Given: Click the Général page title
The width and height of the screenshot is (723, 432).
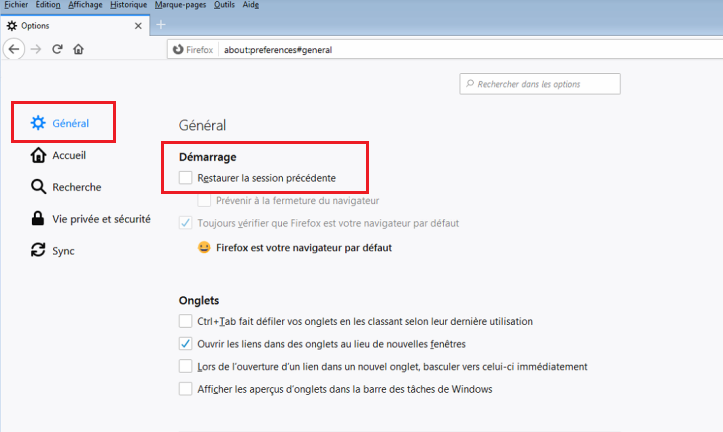Looking at the screenshot, I should [x=202, y=125].
